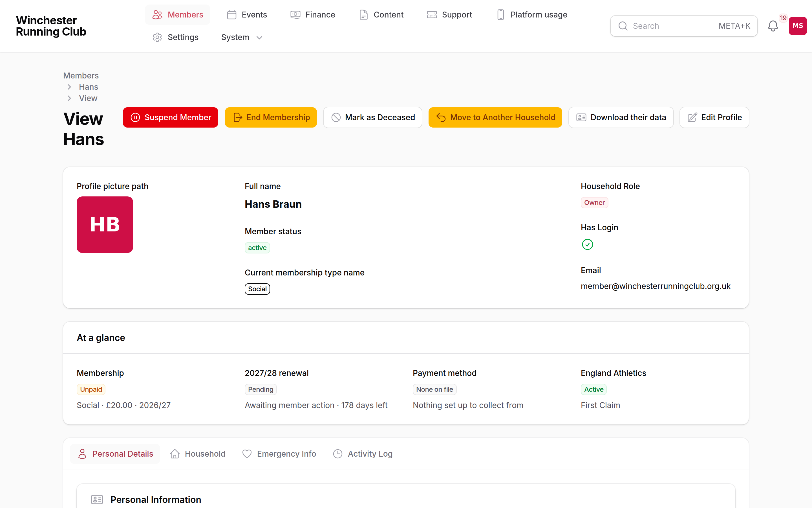Click the End Membership button
Image resolution: width=812 pixels, height=508 pixels.
271,117
